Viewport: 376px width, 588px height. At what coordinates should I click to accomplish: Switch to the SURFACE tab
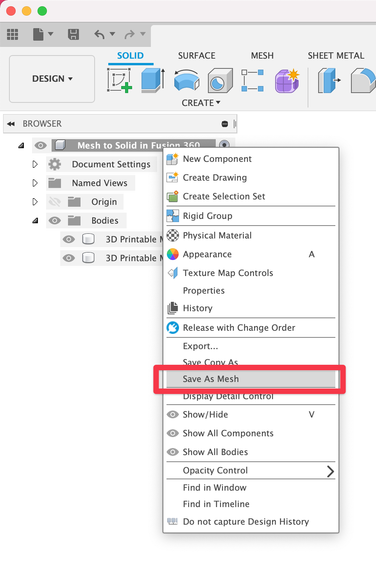click(197, 56)
